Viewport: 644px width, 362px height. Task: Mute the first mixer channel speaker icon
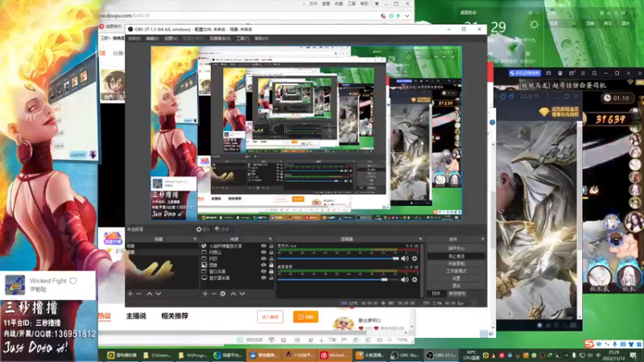[405, 258]
